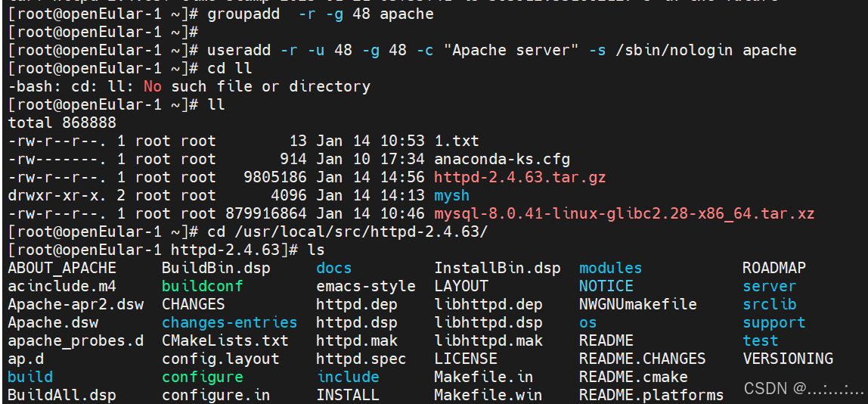The image size is (868, 404).
Task: Select the build directory name
Action: pos(30,377)
